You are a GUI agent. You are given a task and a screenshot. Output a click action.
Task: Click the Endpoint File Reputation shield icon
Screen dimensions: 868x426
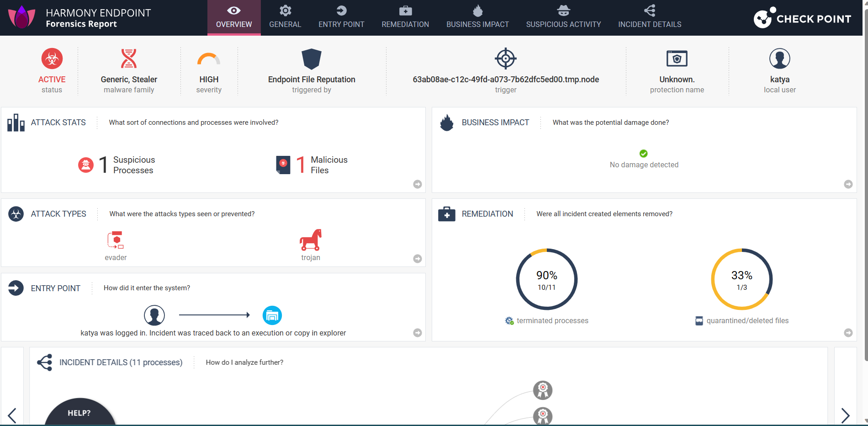[x=312, y=59]
